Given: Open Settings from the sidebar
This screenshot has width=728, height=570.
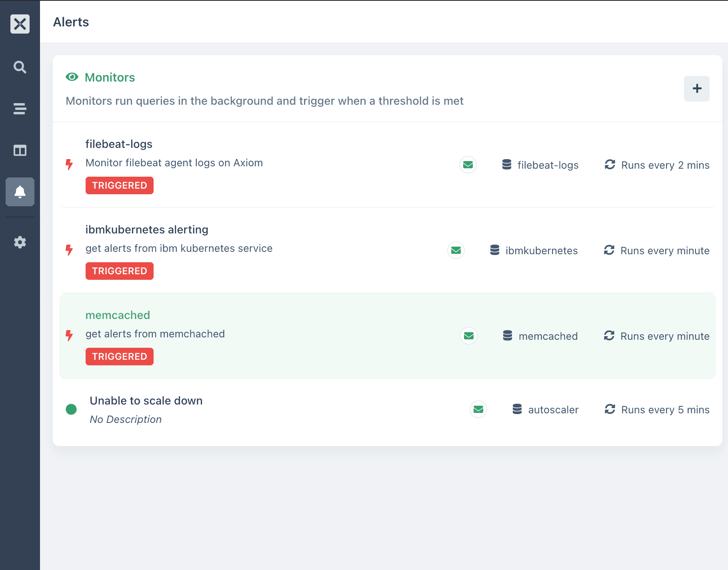Looking at the screenshot, I should (20, 242).
